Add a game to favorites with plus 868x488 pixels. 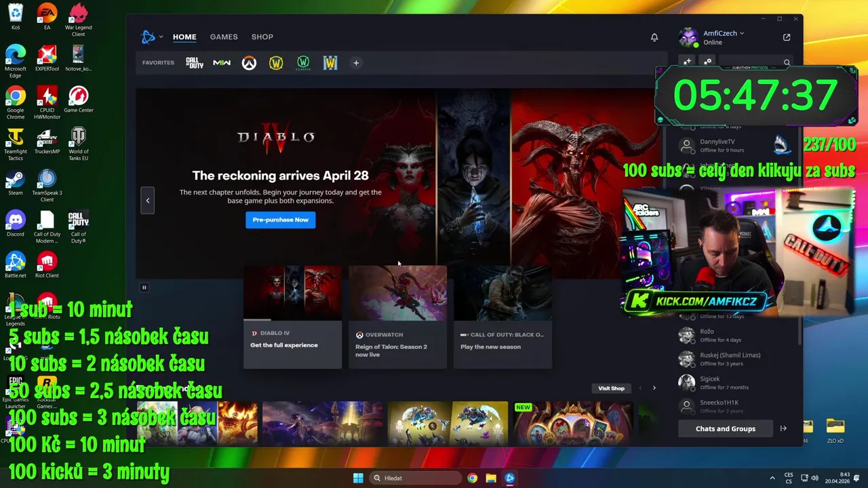356,63
